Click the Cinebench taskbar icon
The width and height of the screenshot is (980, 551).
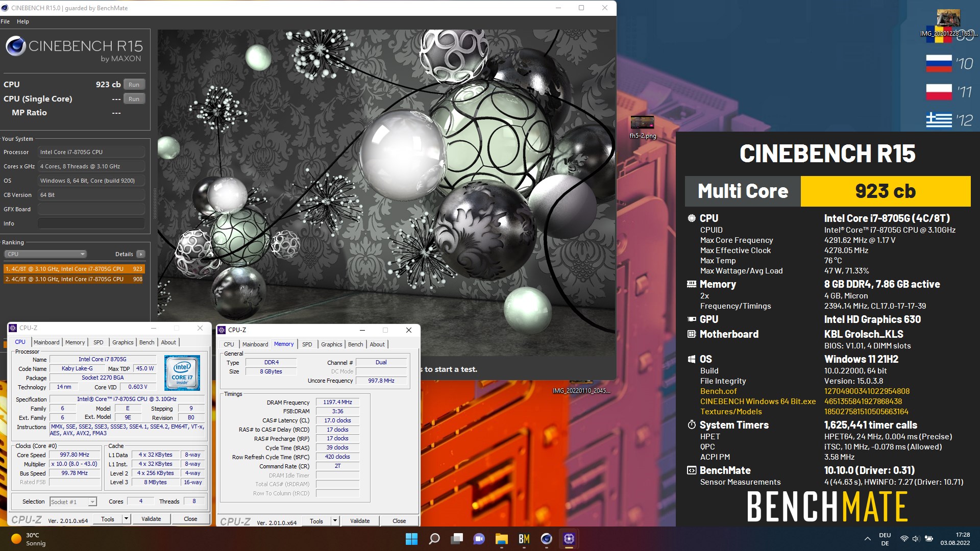[x=547, y=539]
